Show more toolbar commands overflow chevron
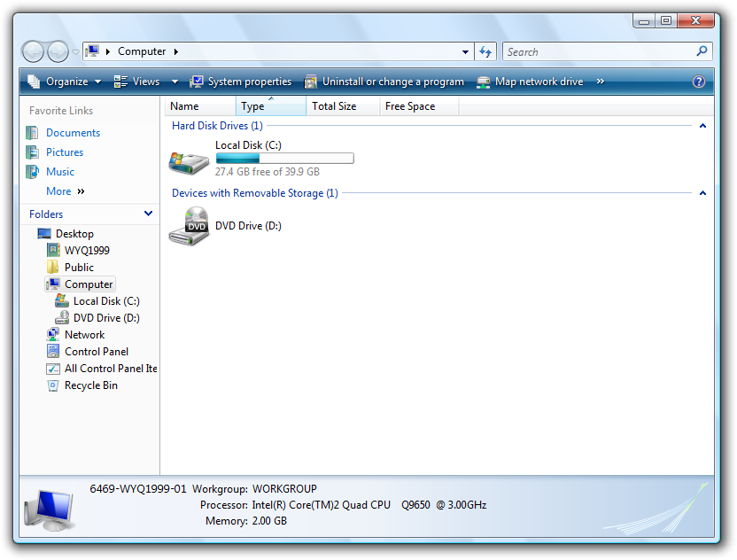The image size is (737, 560). click(601, 82)
